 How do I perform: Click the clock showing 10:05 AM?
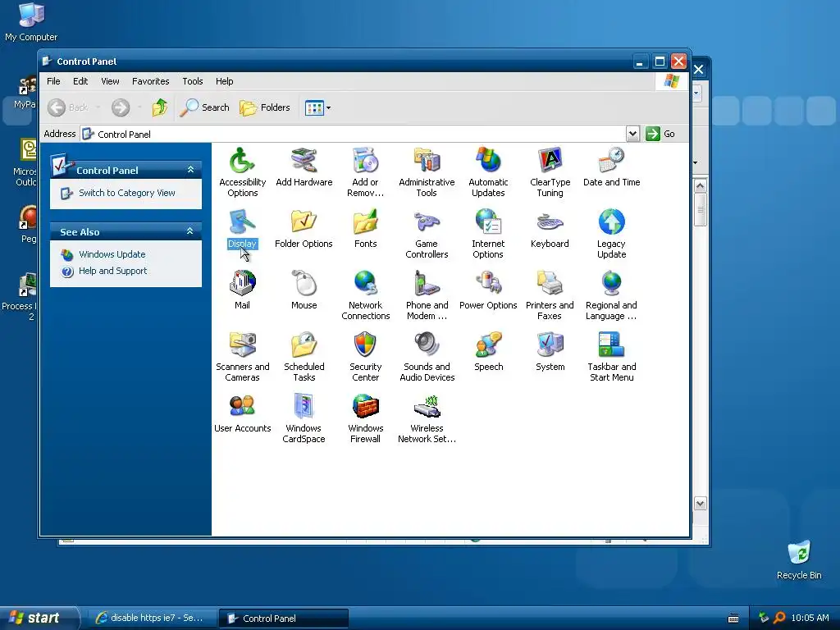(x=810, y=619)
